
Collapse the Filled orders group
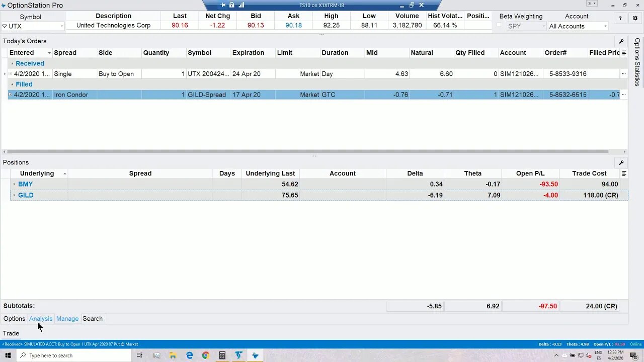[x=12, y=84]
